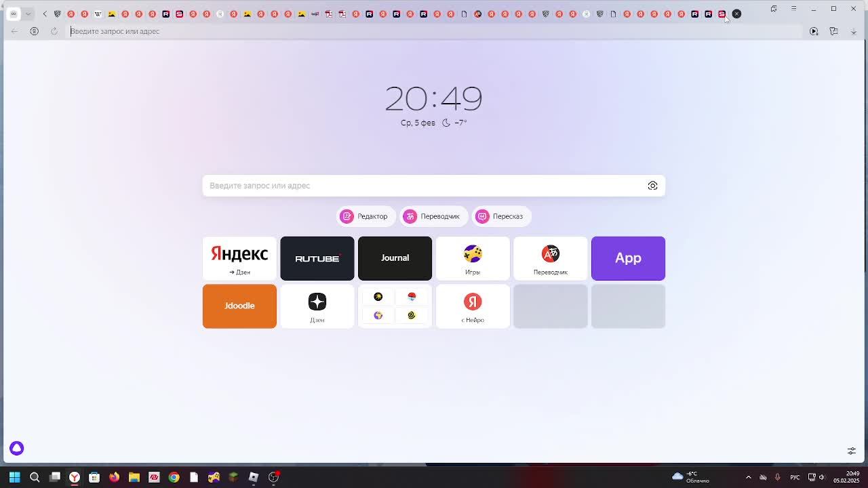Viewport: 868px width, 488px height.
Task: Open the taskbar volume control
Action: click(x=822, y=477)
